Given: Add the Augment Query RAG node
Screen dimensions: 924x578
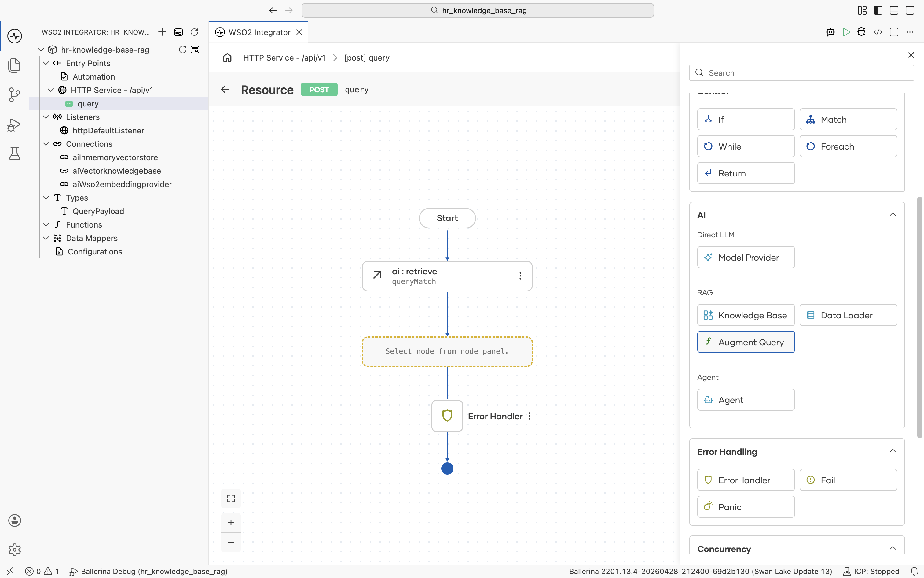Looking at the screenshot, I should pos(746,342).
